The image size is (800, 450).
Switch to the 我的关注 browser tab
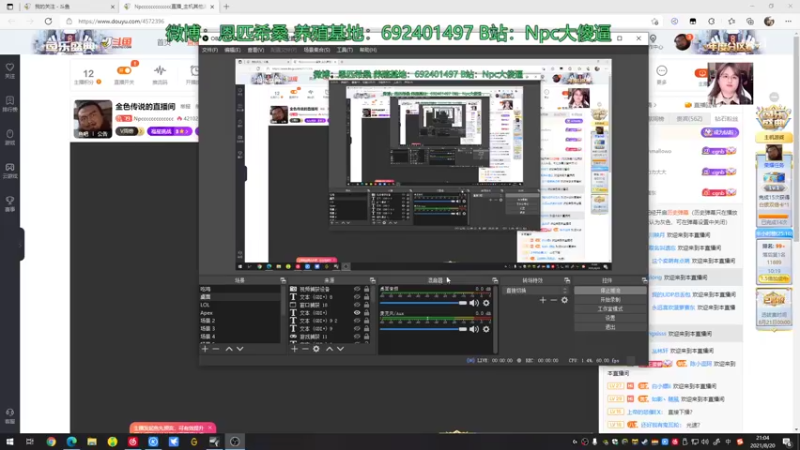(x=69, y=7)
